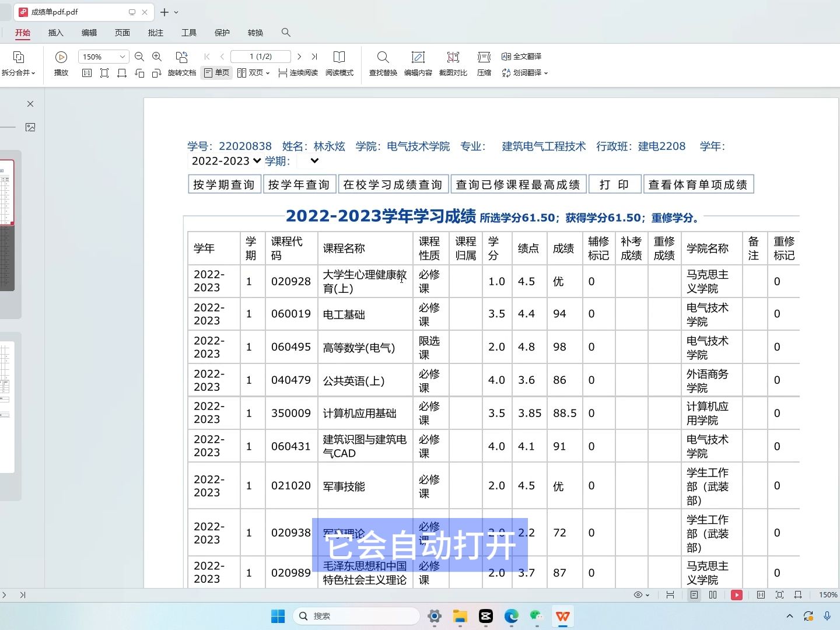Open the 学期 semester dropdown
840x630 pixels.
[x=309, y=161]
